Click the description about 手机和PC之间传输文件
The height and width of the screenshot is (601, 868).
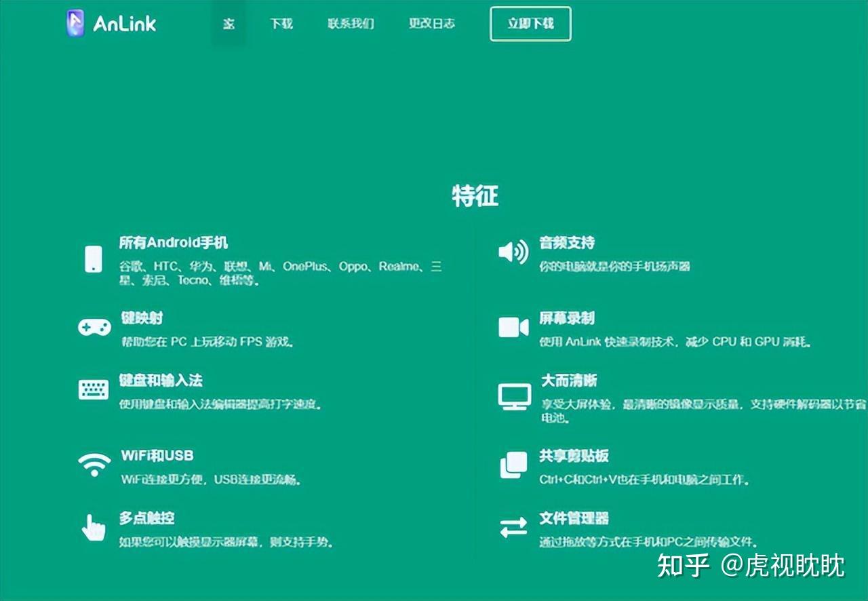[648, 542]
